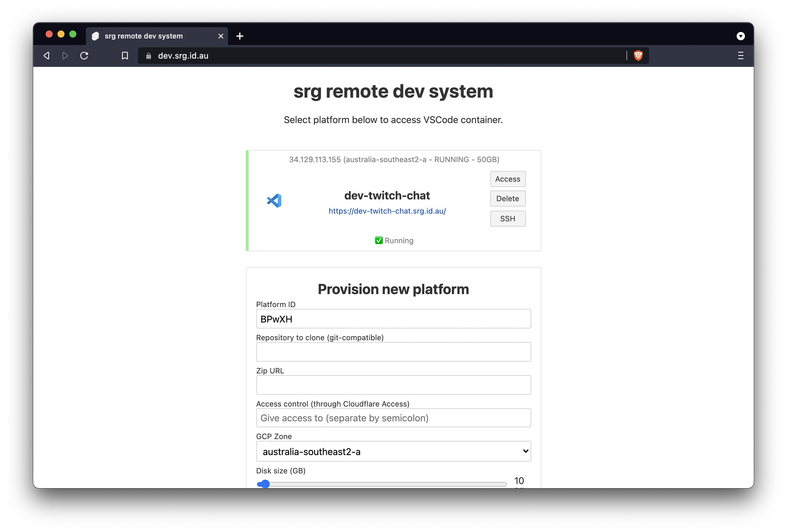Click the Running status checkmark
787x532 pixels.
(378, 240)
